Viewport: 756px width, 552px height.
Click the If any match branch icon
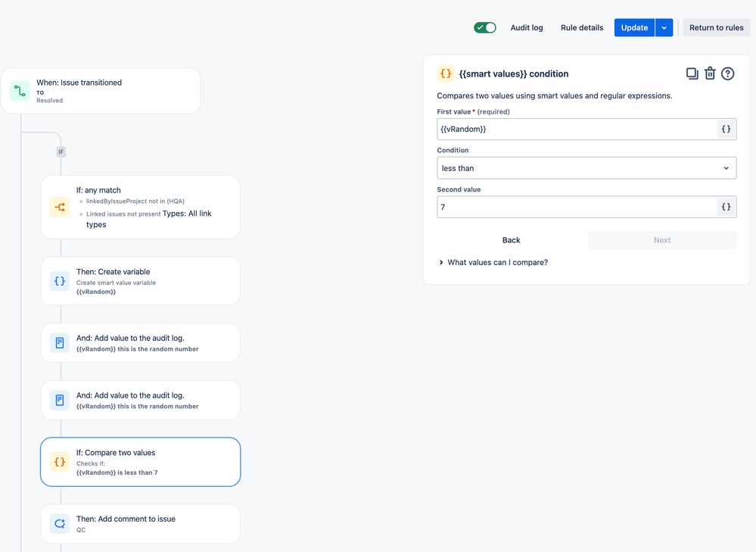[60, 207]
